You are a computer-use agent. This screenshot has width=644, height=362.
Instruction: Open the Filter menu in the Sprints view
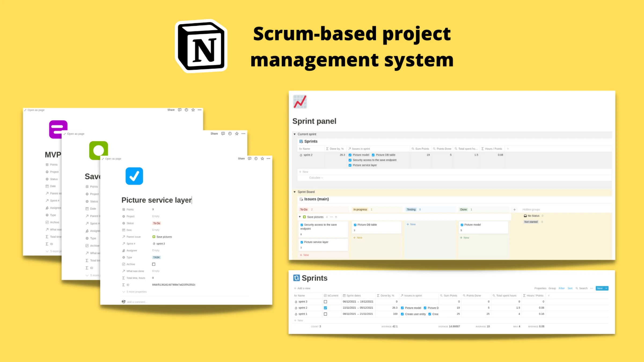tap(561, 288)
